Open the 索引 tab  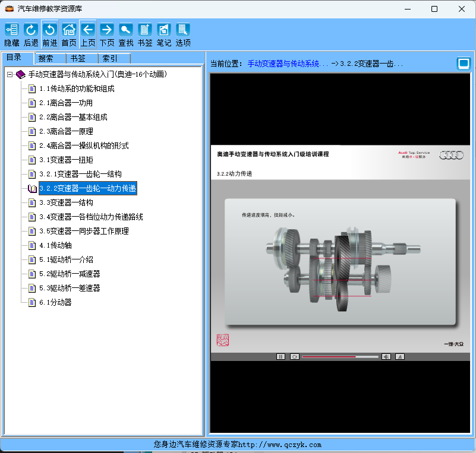click(x=110, y=58)
